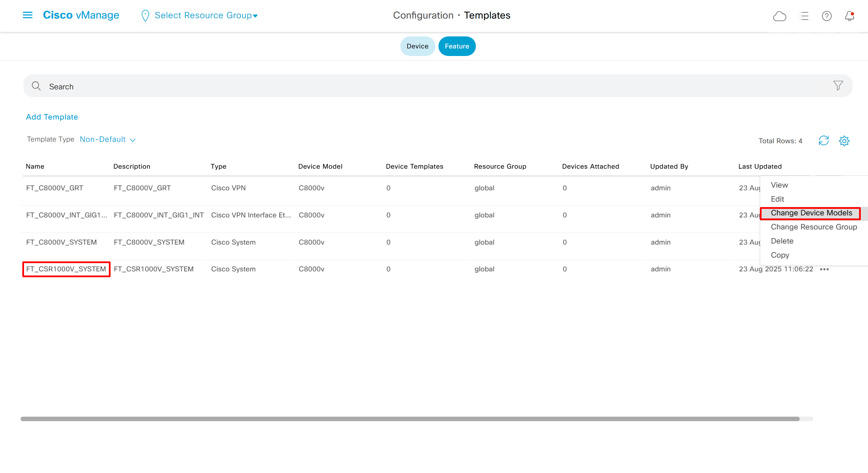Open FT_CSR1000V_SYSTEM row more-actions dots
This screenshot has height=473, width=868.
coord(824,269)
